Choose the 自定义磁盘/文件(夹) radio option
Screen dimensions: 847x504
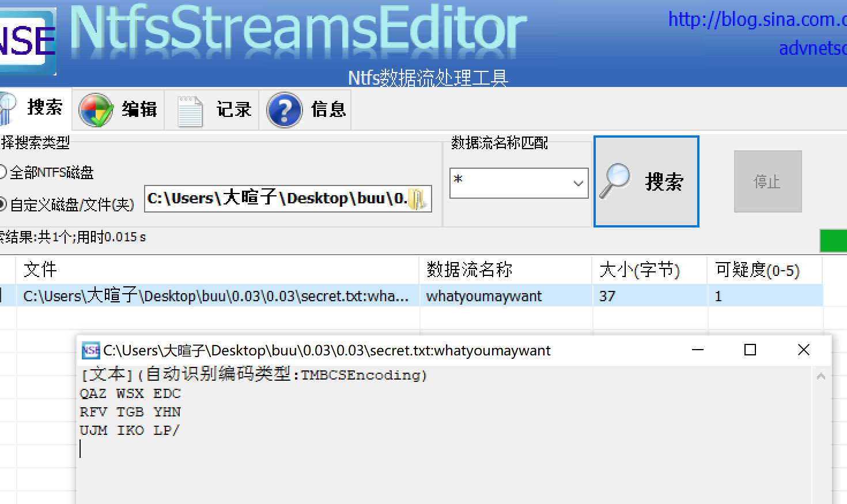[x=66, y=204]
